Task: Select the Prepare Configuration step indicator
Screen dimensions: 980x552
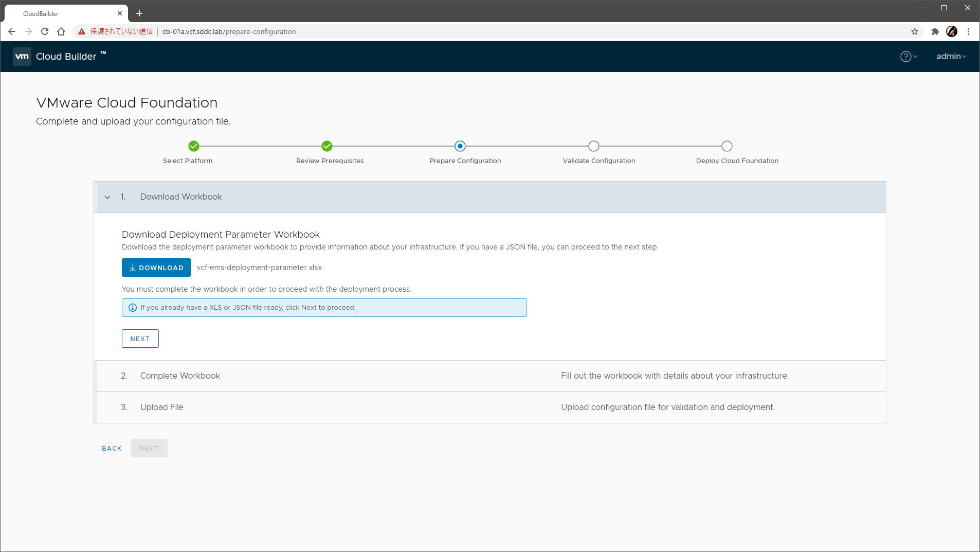Action: point(460,146)
